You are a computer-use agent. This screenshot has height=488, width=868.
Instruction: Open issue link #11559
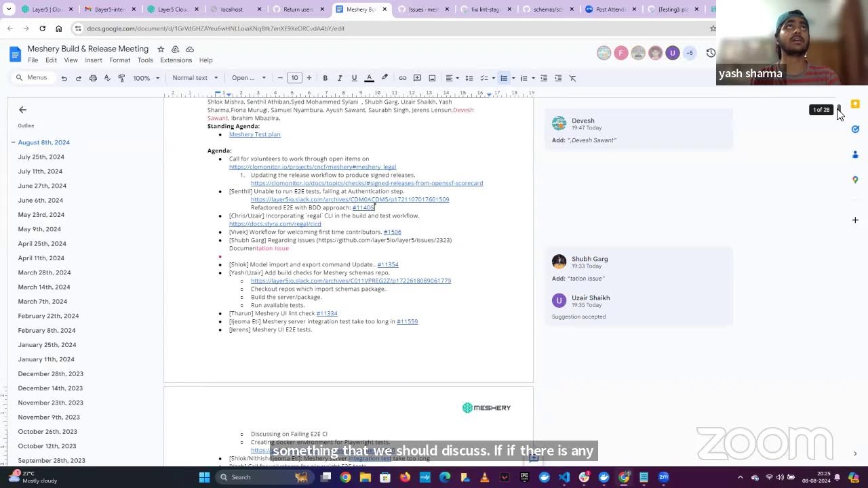coord(407,321)
